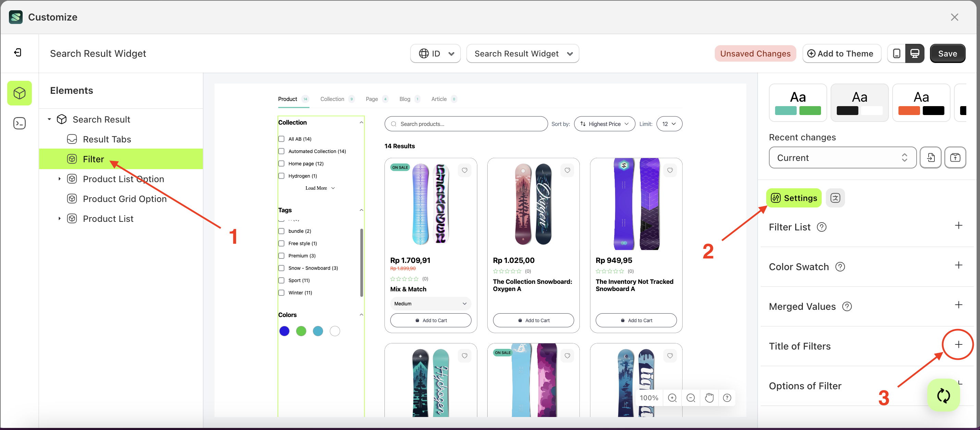Click the export/archive icon beside the import icon
The width and height of the screenshot is (980, 430).
pos(955,157)
